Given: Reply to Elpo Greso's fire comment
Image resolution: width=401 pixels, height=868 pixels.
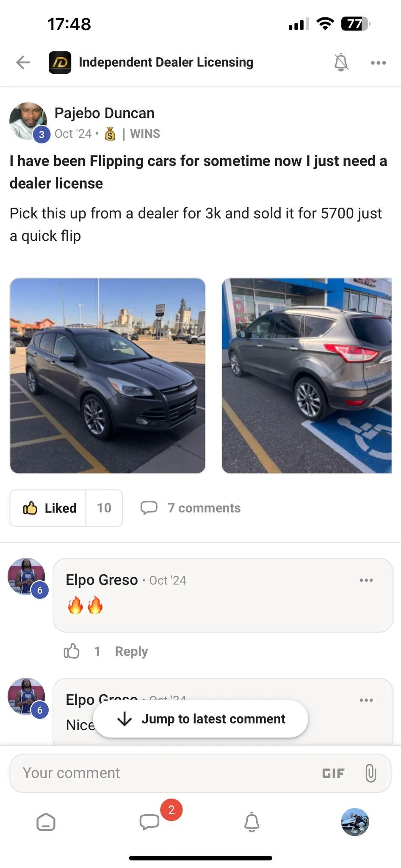Looking at the screenshot, I should [131, 651].
